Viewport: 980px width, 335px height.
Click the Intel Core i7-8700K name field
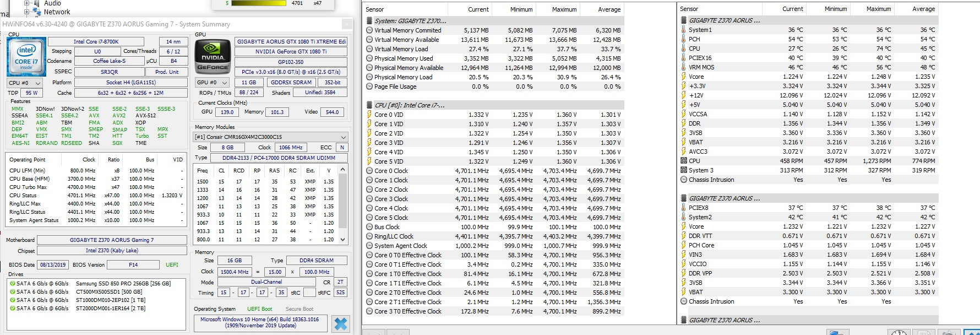pos(96,41)
